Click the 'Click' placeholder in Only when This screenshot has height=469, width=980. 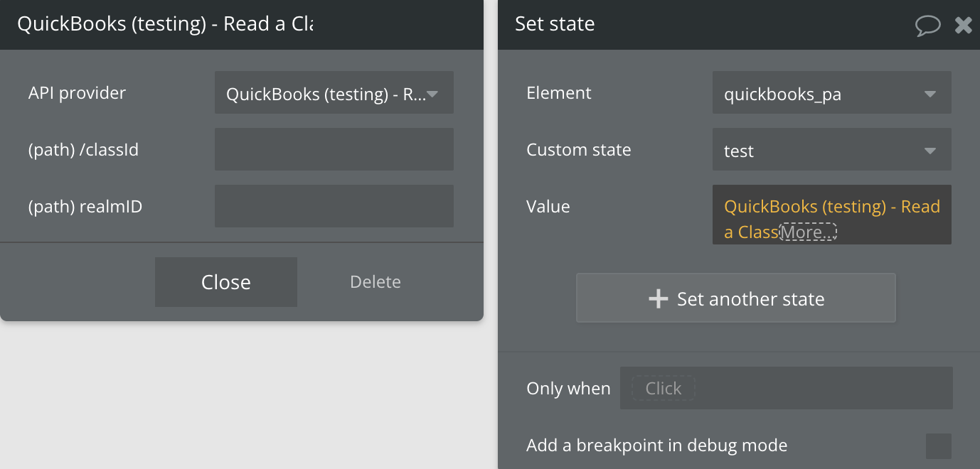point(663,389)
